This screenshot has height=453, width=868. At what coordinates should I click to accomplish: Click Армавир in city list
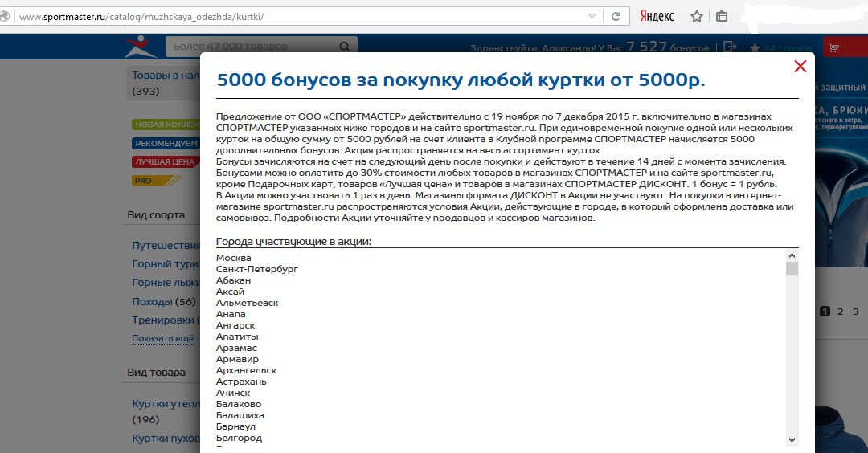pyautogui.click(x=237, y=359)
